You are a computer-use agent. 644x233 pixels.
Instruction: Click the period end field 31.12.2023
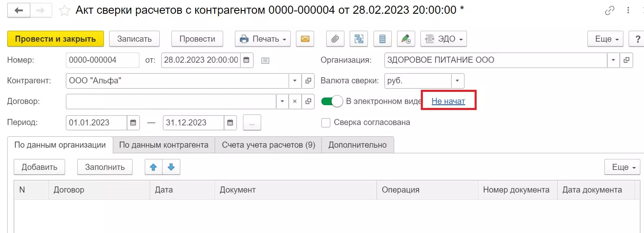tap(193, 123)
